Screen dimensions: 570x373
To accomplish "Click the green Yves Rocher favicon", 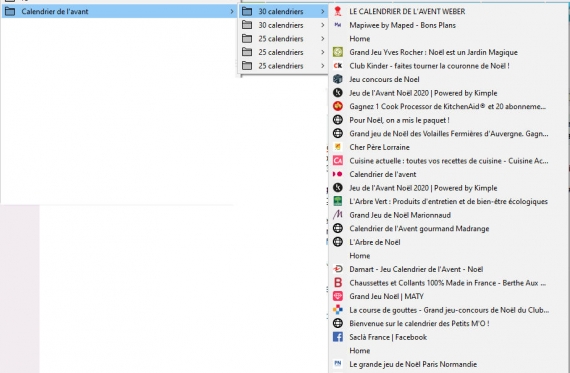I will [338, 52].
